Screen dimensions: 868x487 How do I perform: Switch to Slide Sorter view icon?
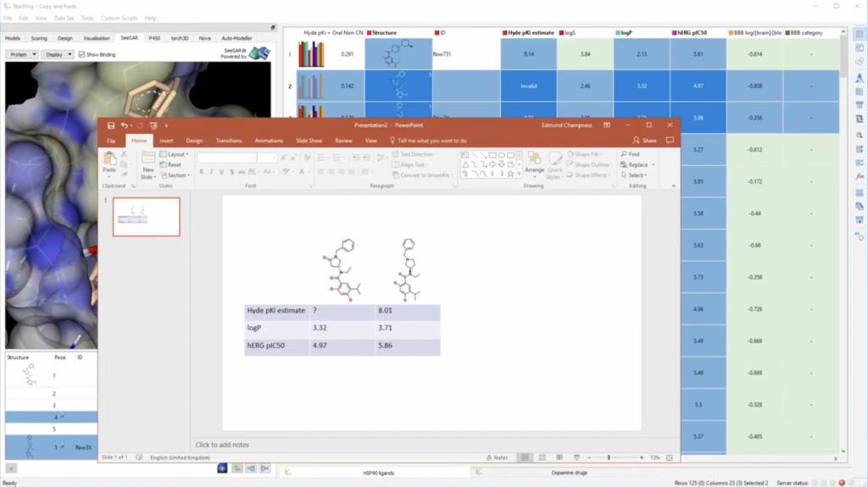pyautogui.click(x=542, y=457)
